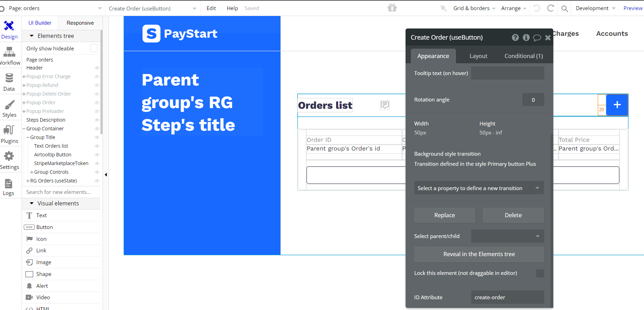Select the Link visual element
The image size is (644, 310).
(x=61, y=251)
